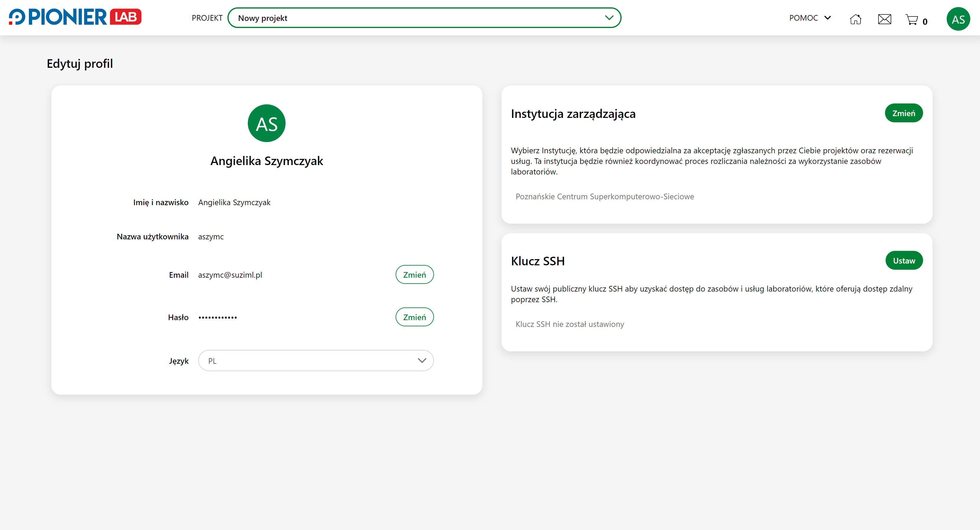
Task: Select the email aszymc@suziml.pl text
Action: 230,275
